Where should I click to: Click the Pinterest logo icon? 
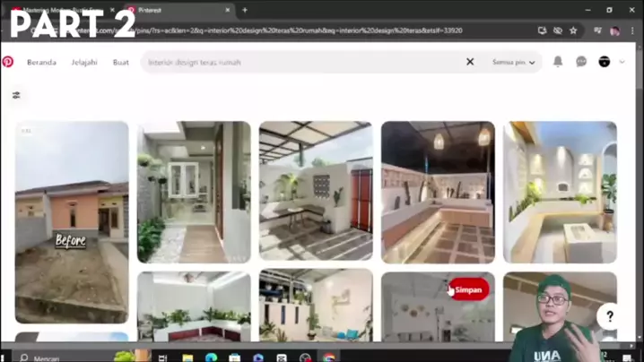pos(8,62)
